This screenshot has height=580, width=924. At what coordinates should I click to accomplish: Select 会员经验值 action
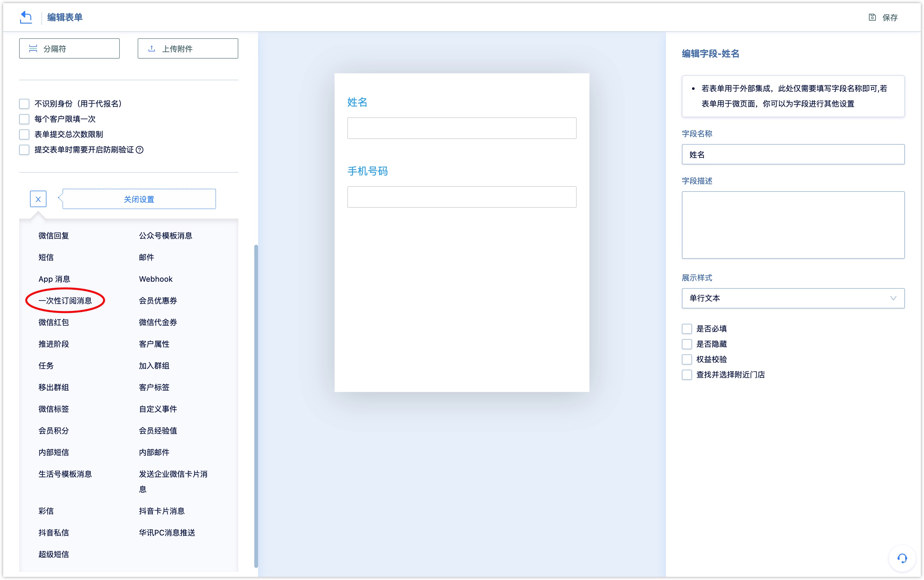(158, 431)
